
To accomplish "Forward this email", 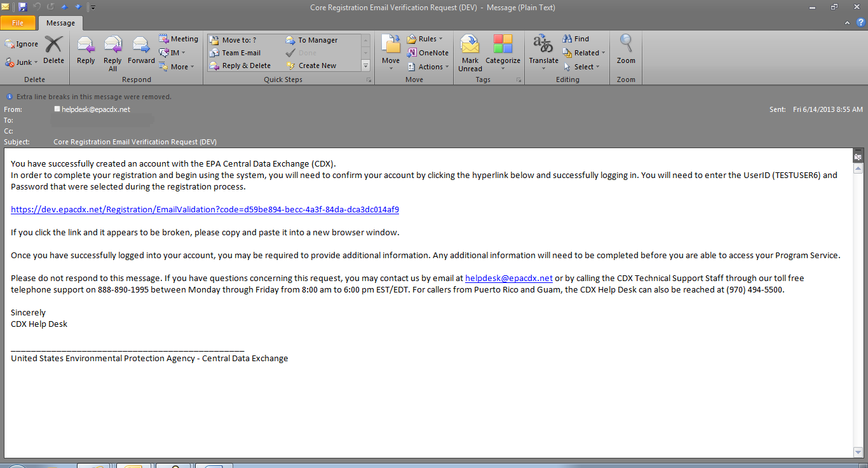I will tap(141, 51).
